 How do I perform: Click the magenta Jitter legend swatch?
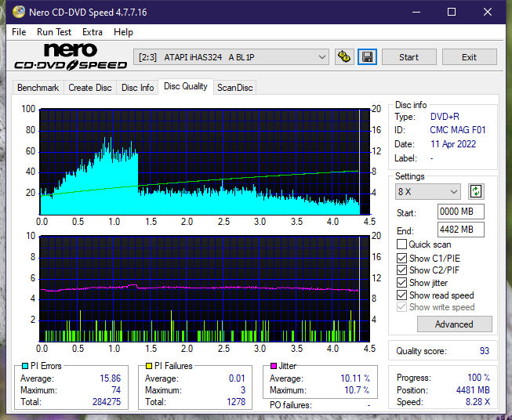pyautogui.click(x=274, y=366)
